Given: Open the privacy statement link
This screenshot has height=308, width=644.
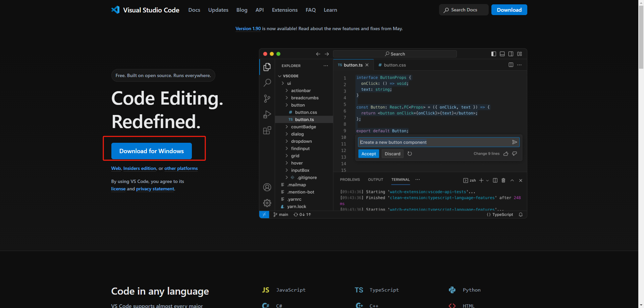Looking at the screenshot, I should pos(155,189).
